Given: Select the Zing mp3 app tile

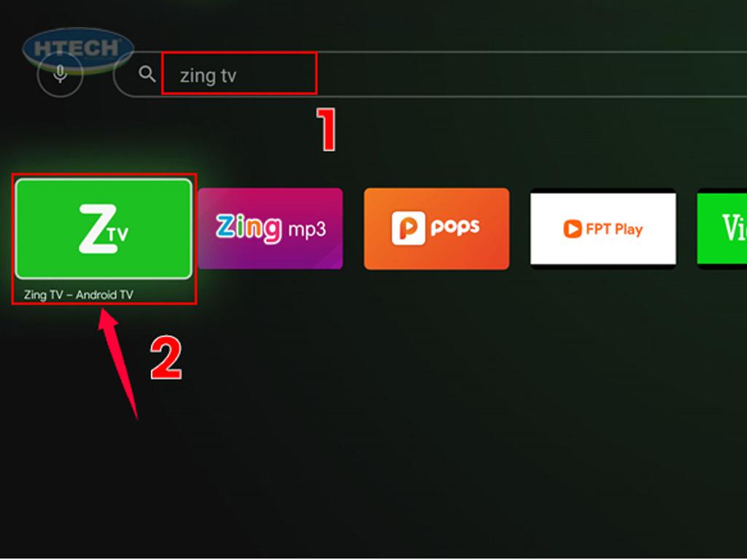Looking at the screenshot, I should [270, 228].
